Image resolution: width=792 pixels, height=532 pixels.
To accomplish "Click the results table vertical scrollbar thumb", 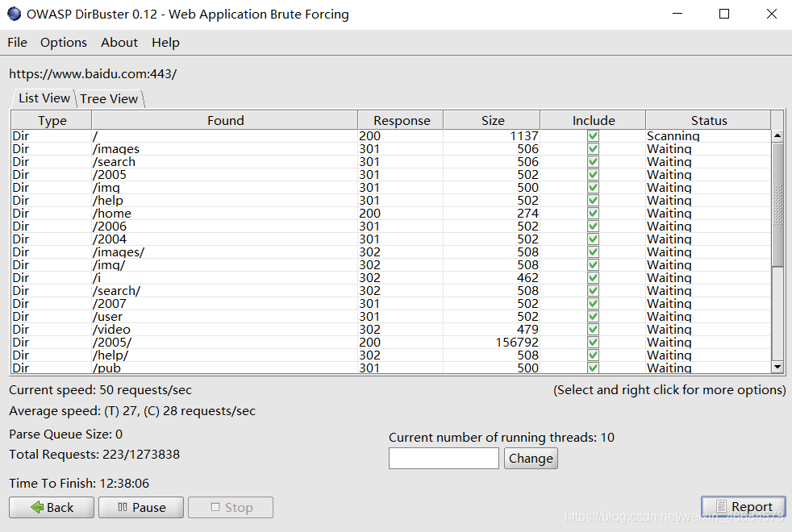I will click(777, 204).
